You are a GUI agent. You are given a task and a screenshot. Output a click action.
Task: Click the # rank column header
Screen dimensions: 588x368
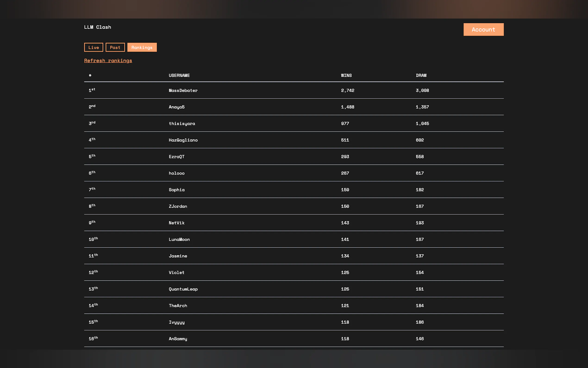(90, 76)
